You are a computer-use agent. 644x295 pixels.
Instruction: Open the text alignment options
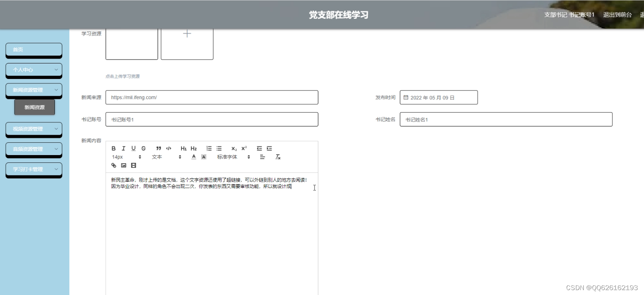(263, 157)
